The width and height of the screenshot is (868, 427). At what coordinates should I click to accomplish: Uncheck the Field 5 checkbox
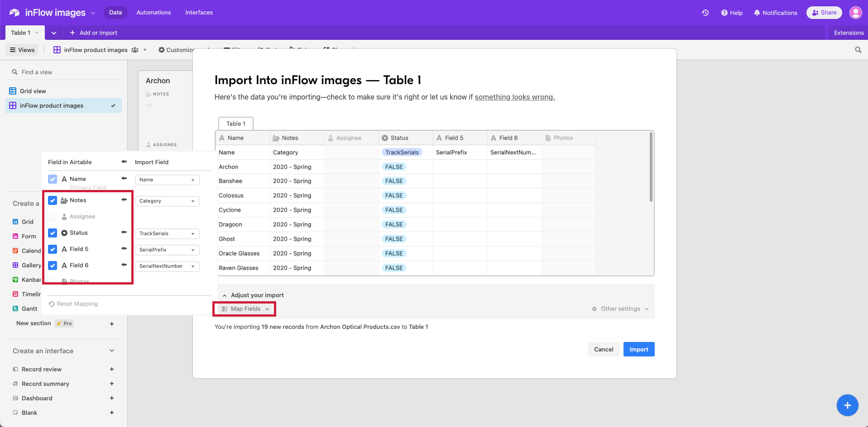pos(53,249)
